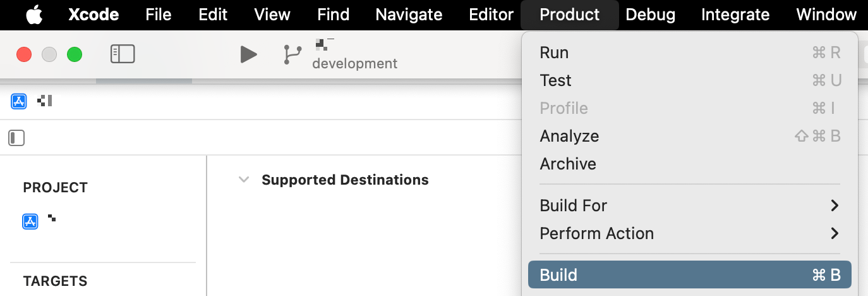Viewport: 868px width, 296px height.
Task: Click the source control branch icon
Action: coord(292,54)
